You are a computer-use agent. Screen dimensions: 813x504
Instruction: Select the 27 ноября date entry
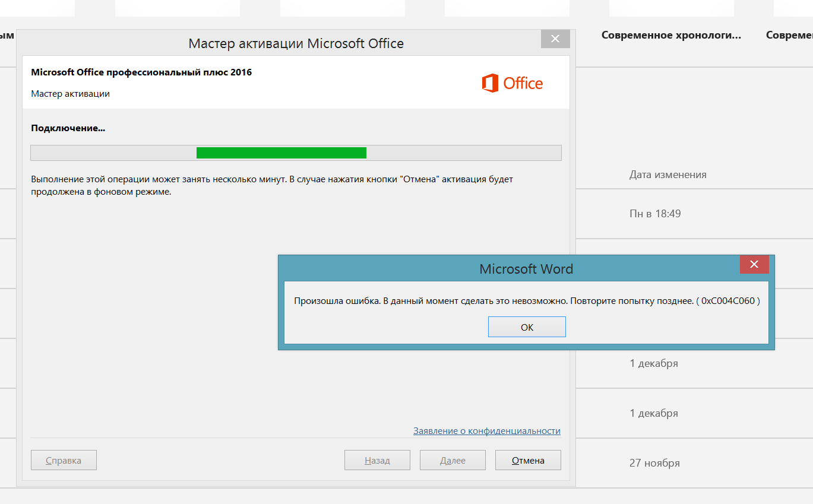coord(654,462)
